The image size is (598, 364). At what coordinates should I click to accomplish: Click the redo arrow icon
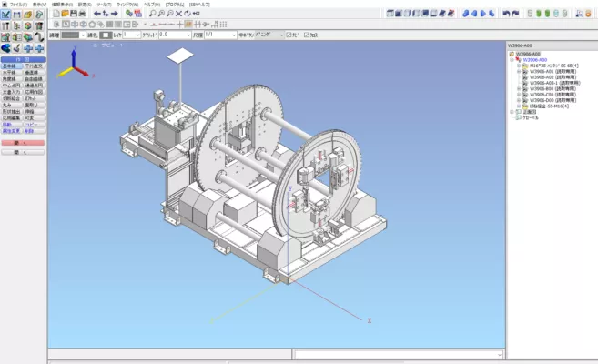(x=516, y=14)
